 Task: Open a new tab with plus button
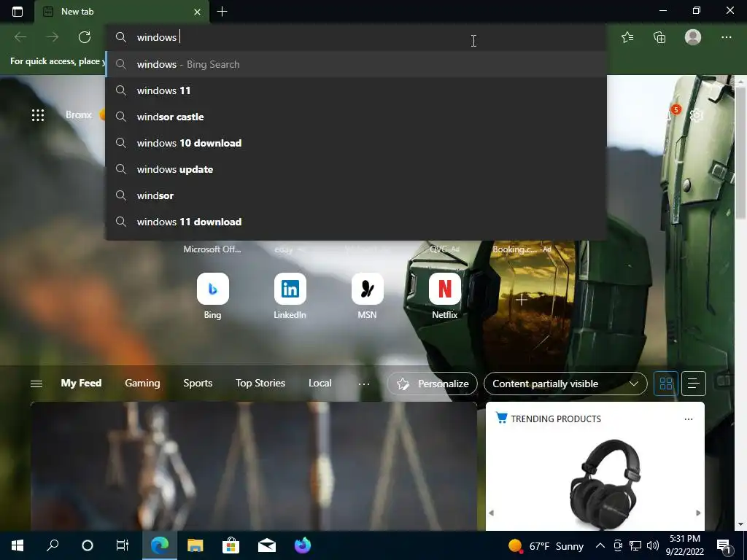222,12
